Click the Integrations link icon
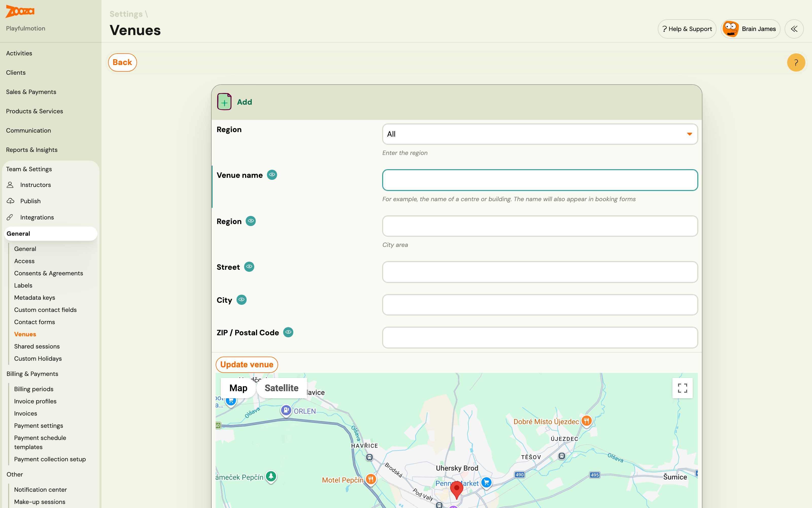The image size is (812, 508). [x=10, y=217]
